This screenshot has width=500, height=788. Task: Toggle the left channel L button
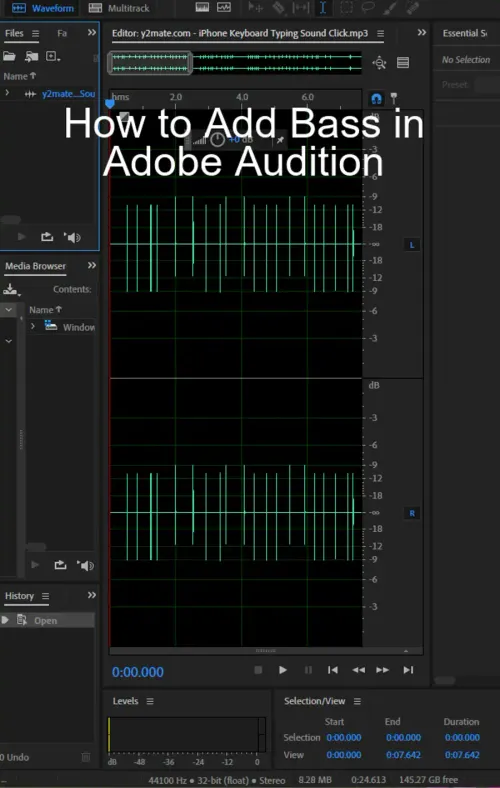pos(412,245)
